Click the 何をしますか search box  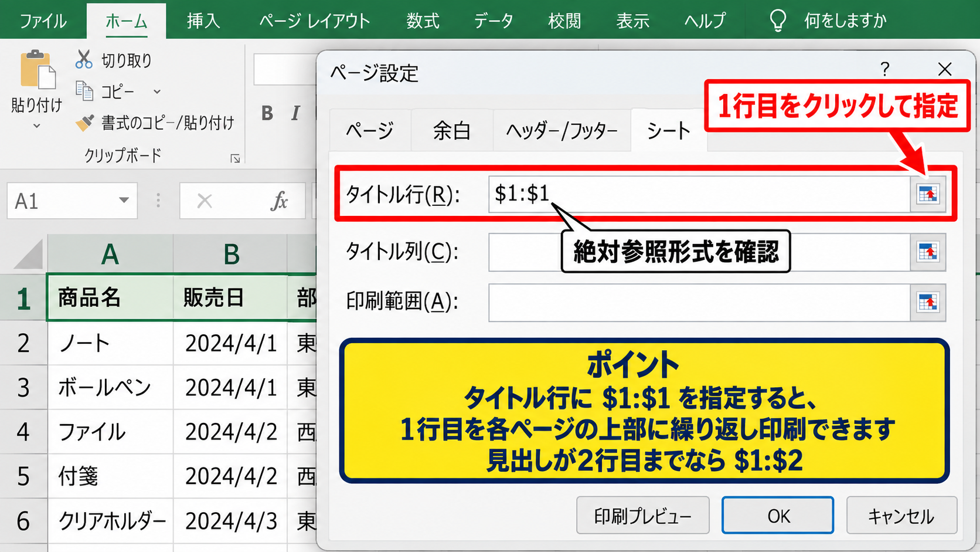coord(845,21)
